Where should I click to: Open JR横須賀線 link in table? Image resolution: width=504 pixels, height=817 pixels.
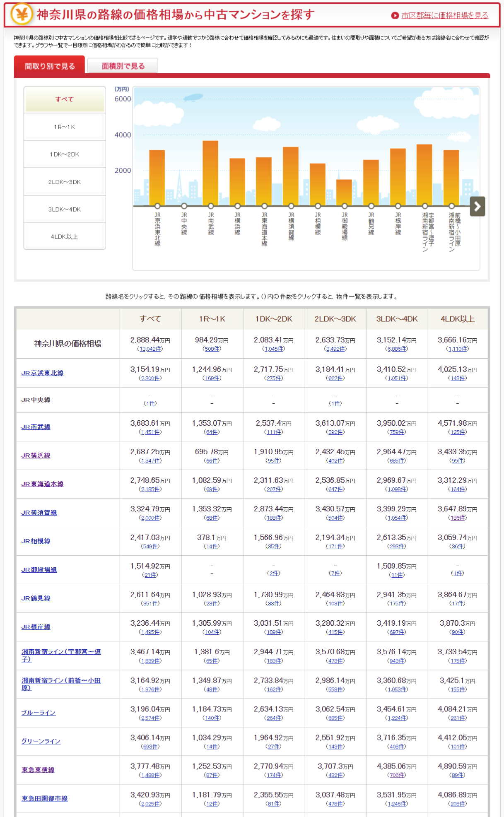click(x=39, y=512)
